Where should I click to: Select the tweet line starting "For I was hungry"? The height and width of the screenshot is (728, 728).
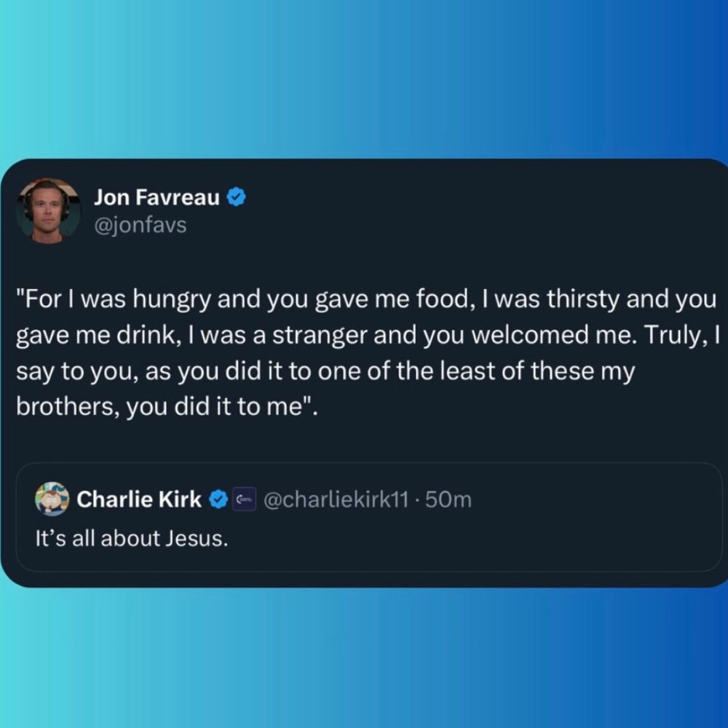366,299
